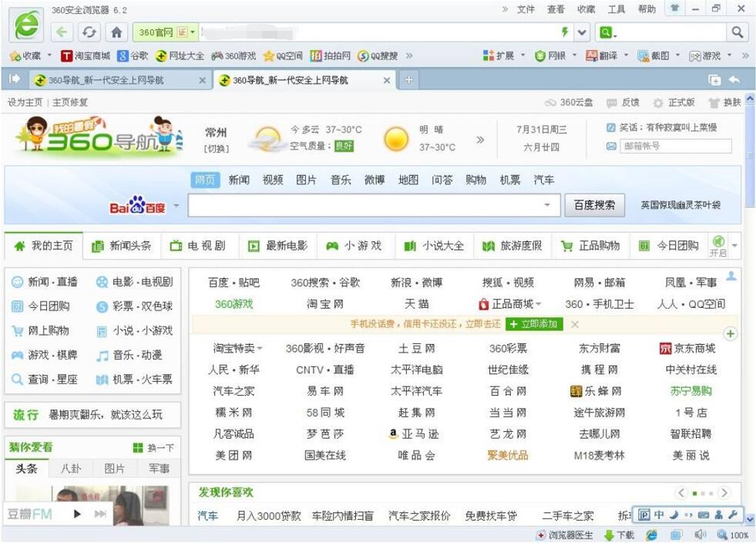Image resolution: width=756 pixels, height=543 pixels.
Task: Click 设为主页 link
Action: click(x=25, y=103)
